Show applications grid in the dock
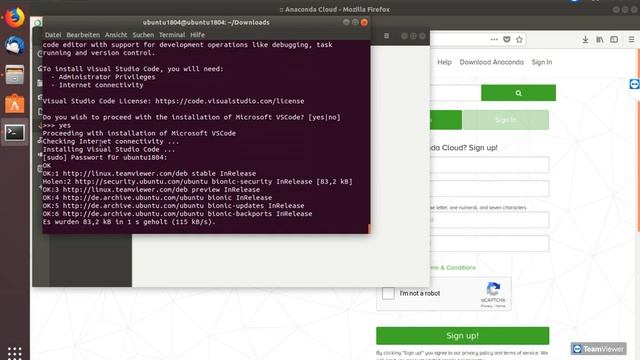 click(x=15, y=352)
